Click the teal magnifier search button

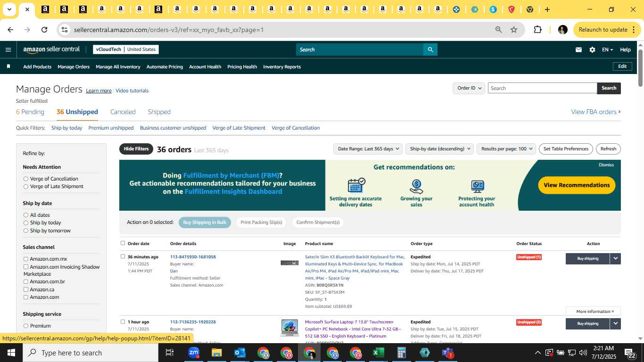tap(430, 49)
